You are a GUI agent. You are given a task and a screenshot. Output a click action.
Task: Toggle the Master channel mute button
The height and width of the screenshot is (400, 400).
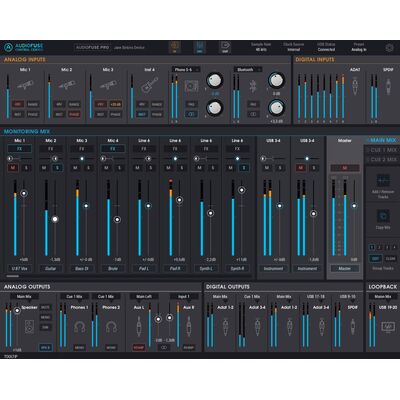345,168
